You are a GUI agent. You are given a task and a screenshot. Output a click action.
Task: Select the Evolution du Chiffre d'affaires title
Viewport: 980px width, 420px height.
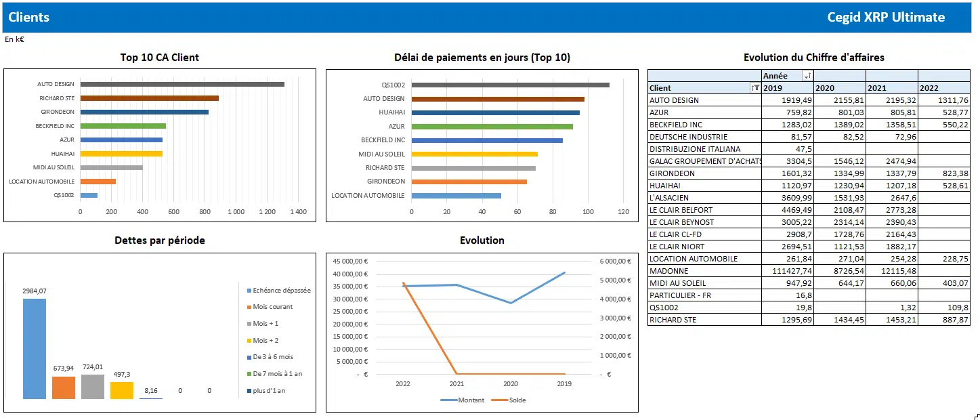click(x=813, y=58)
